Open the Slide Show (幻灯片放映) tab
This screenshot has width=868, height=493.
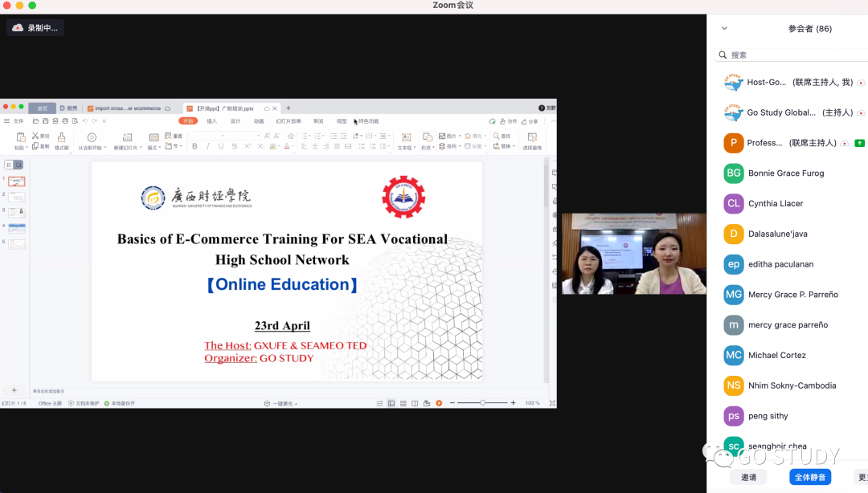(x=289, y=121)
